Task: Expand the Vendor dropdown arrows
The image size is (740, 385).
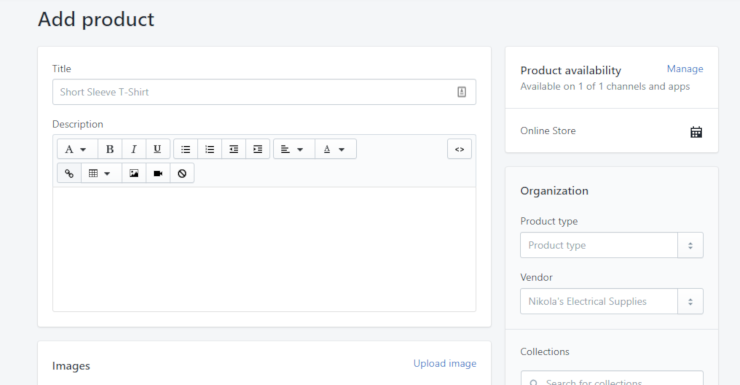Action: (x=690, y=301)
